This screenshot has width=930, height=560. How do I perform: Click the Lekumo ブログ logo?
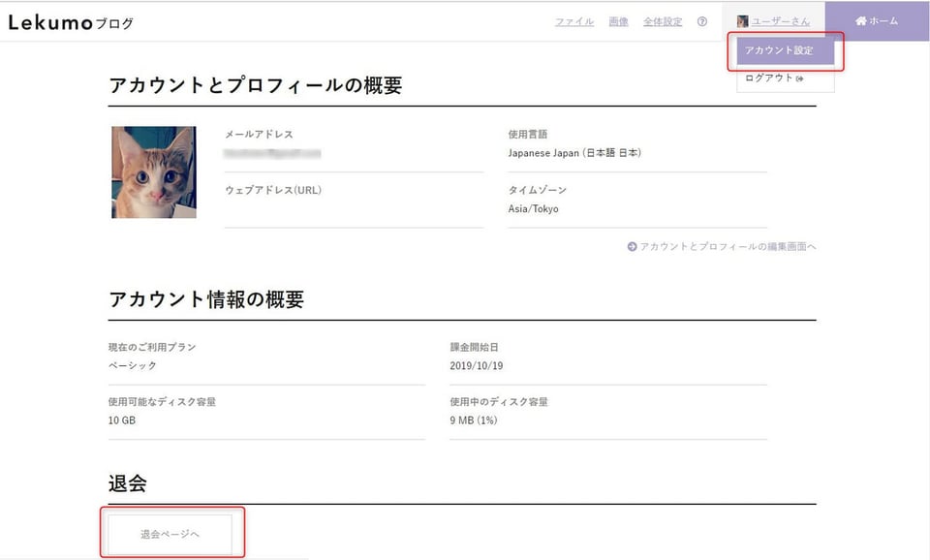(71, 22)
